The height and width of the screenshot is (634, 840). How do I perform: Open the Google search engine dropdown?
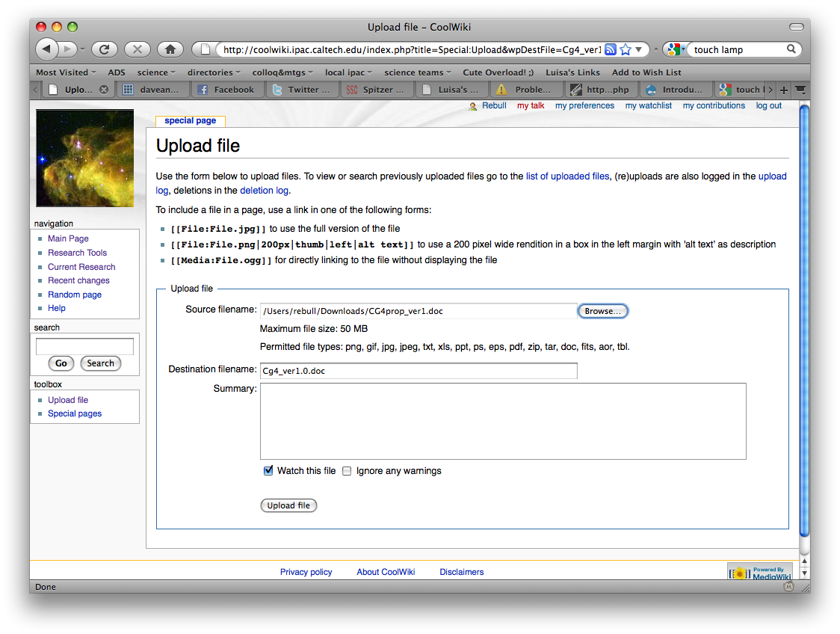(x=676, y=49)
